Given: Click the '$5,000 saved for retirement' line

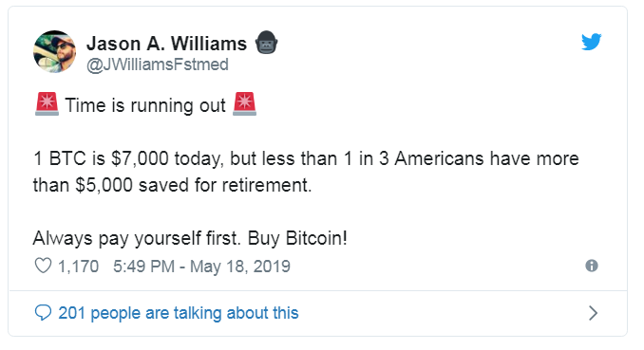Looking at the screenshot, I should (x=193, y=185).
